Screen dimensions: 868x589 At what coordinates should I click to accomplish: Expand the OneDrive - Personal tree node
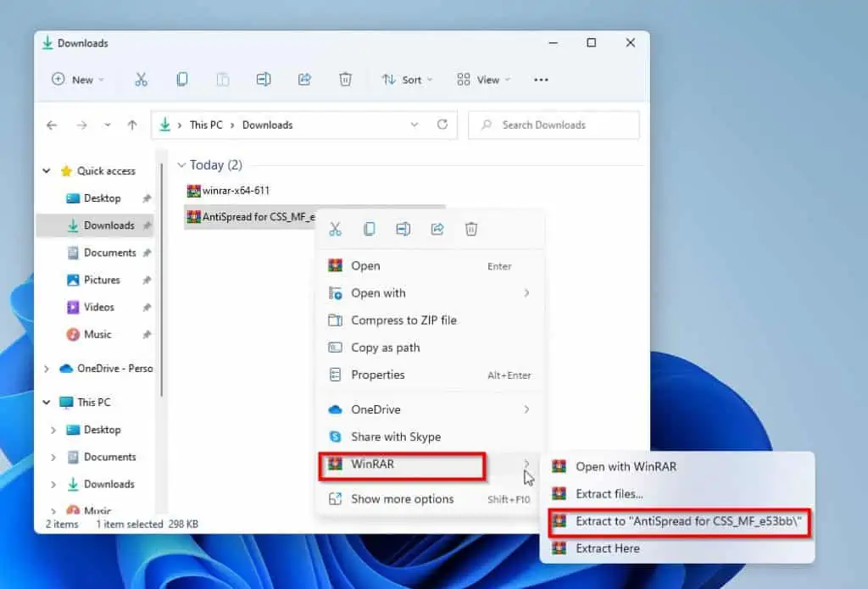pos(47,369)
